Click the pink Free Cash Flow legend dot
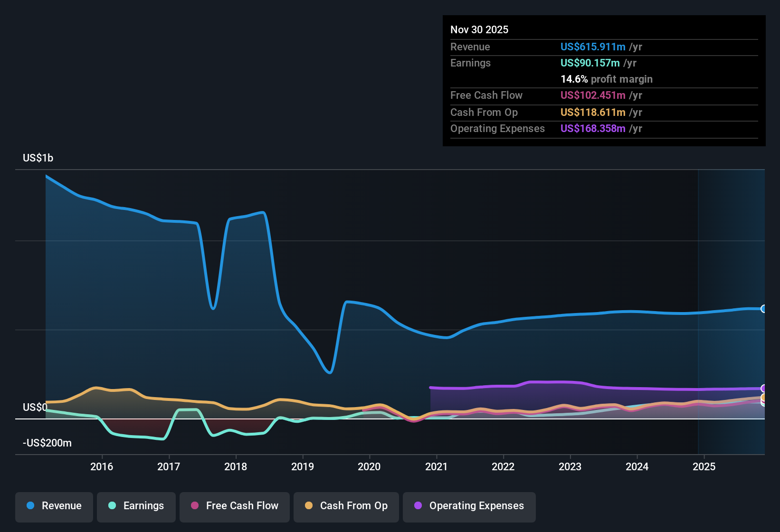The height and width of the screenshot is (532, 780). point(194,506)
